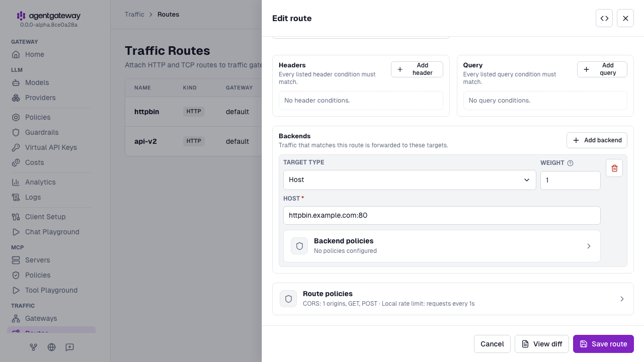Click the agentgateway logo icon
Viewport: 644px width, 362px height.
21,16
